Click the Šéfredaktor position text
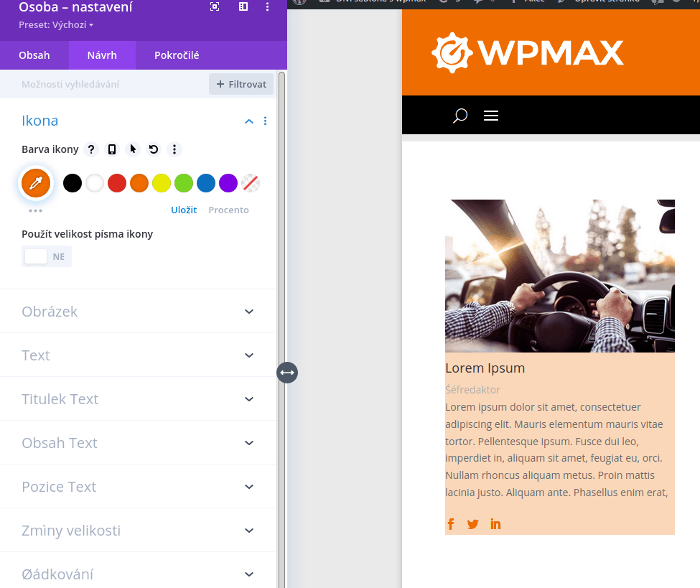The width and height of the screenshot is (700, 588). click(472, 390)
